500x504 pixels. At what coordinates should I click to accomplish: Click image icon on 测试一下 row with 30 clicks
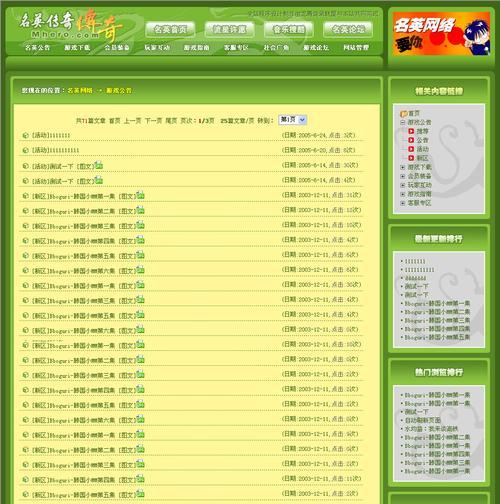click(x=99, y=165)
